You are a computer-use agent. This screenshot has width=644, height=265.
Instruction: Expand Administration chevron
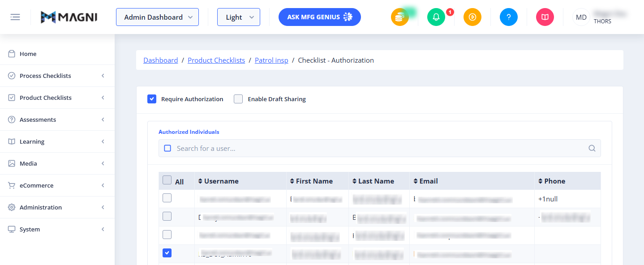click(x=103, y=207)
